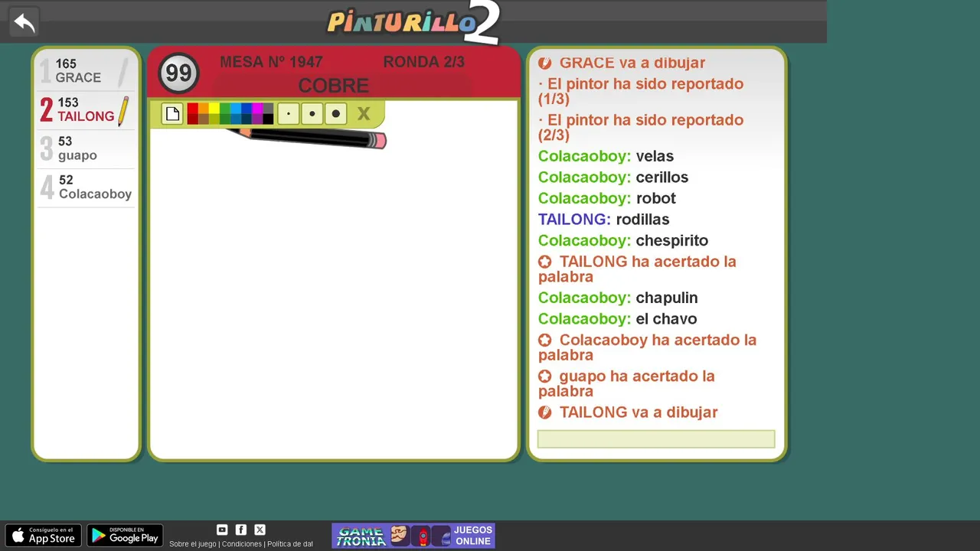Pick the yellow color swatch
The height and width of the screenshot is (551, 980).
[214, 109]
